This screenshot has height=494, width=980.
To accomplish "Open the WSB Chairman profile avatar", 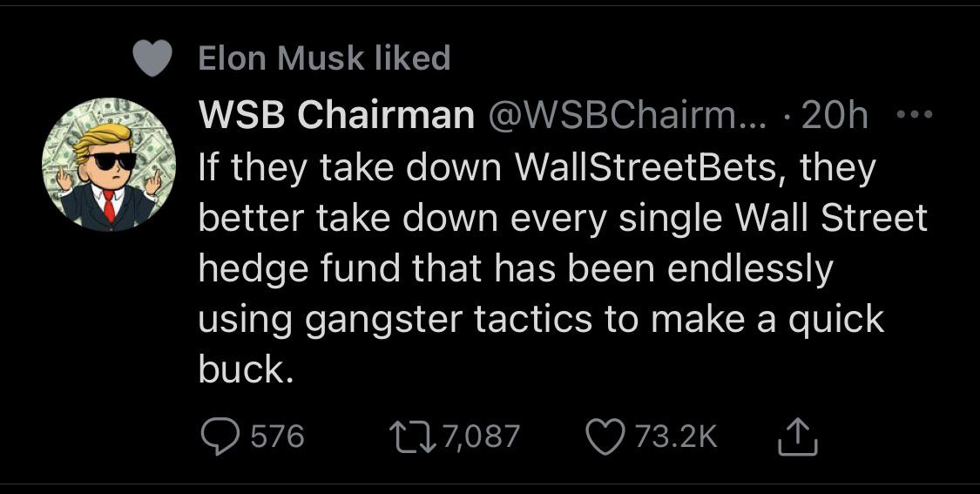I will click(x=109, y=165).
